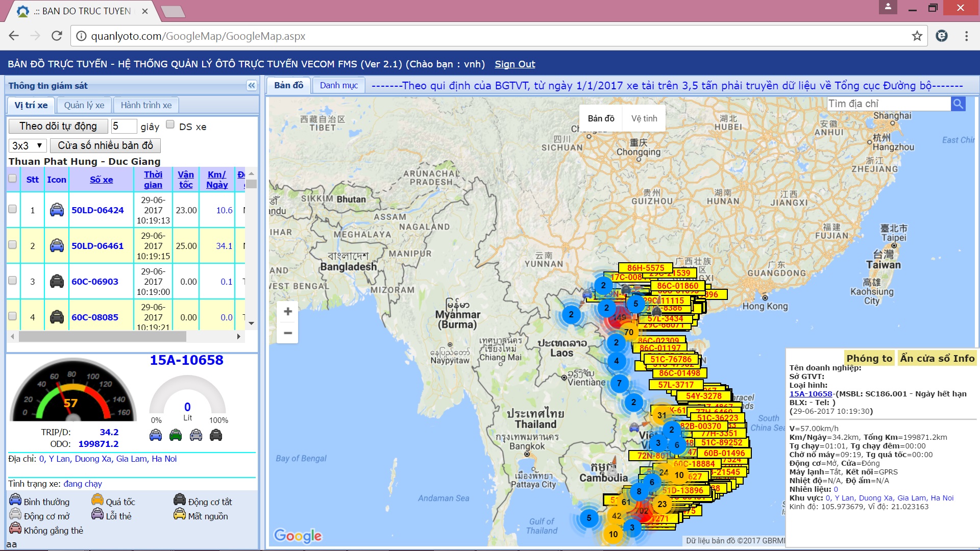Check the box for row 4 60C-08085
The height and width of the screenshot is (551, 980).
pos(13,316)
